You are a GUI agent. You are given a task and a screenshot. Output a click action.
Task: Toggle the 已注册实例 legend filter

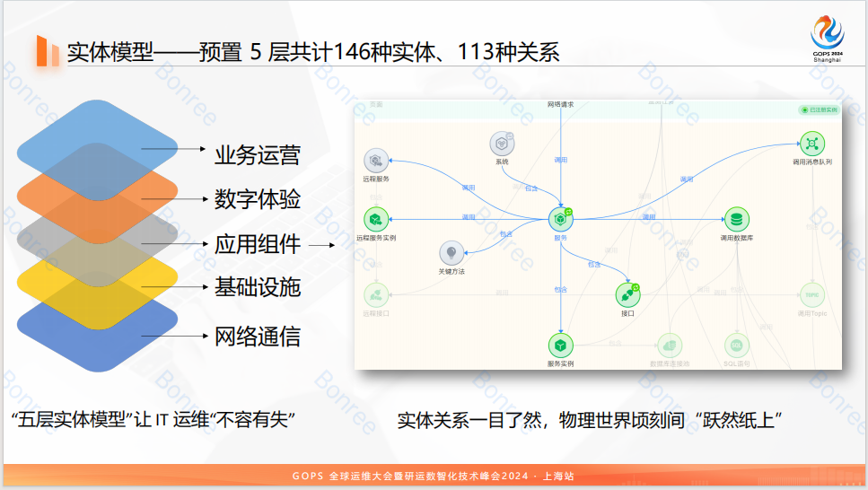(820, 109)
